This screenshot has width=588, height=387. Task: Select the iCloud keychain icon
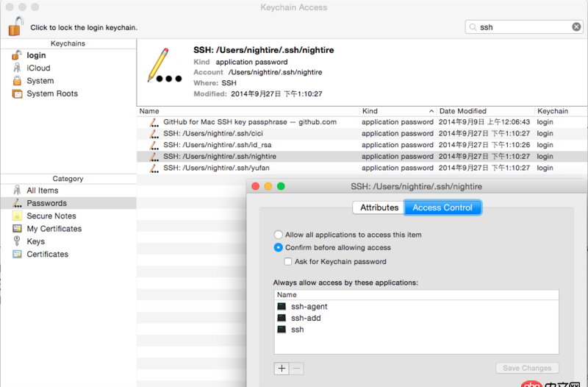17,68
